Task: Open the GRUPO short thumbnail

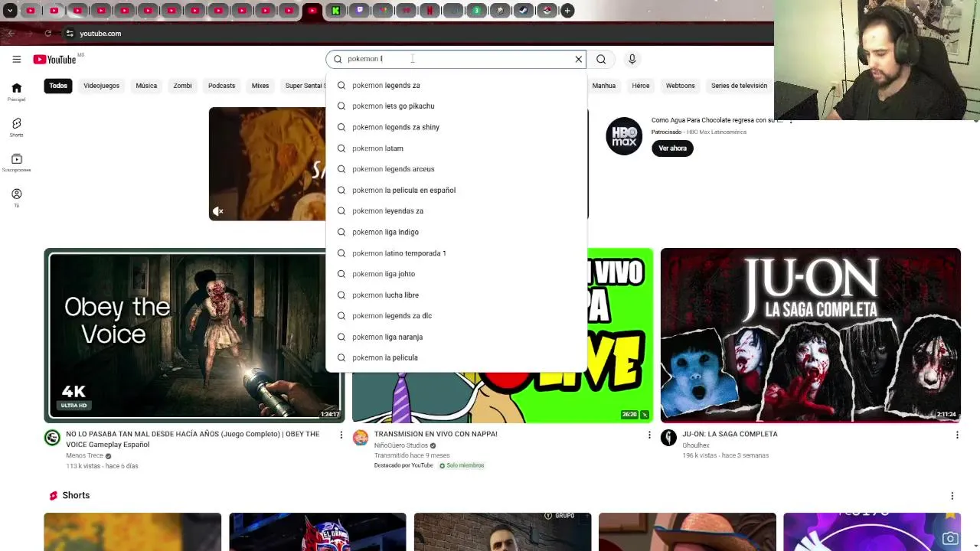Action: click(x=502, y=532)
